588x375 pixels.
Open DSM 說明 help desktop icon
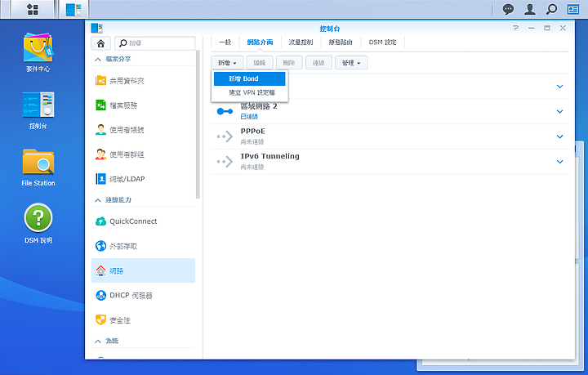(38, 224)
